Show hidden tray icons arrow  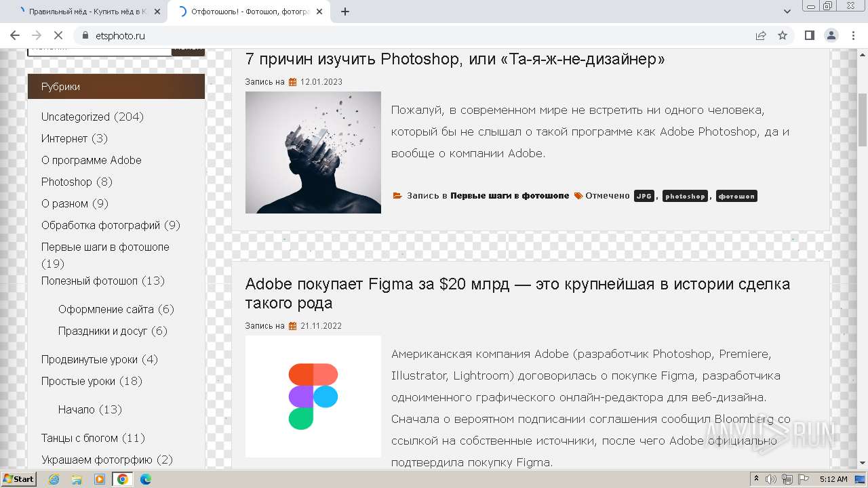pyautogui.click(x=756, y=479)
